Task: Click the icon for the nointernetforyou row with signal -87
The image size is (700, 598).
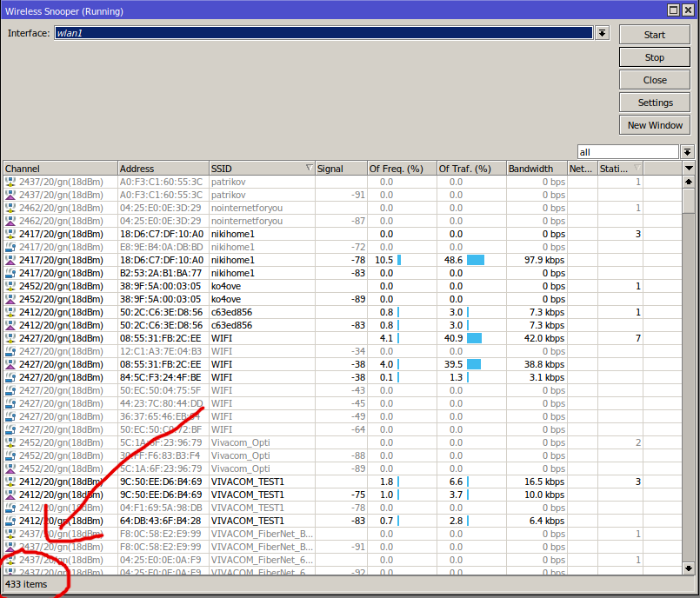Action: point(10,221)
